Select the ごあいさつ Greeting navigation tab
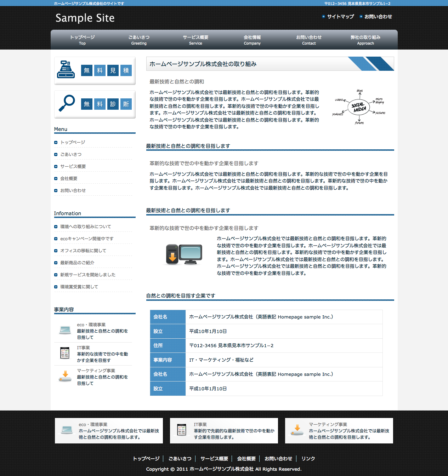This screenshot has height=476, width=448. 139,40
